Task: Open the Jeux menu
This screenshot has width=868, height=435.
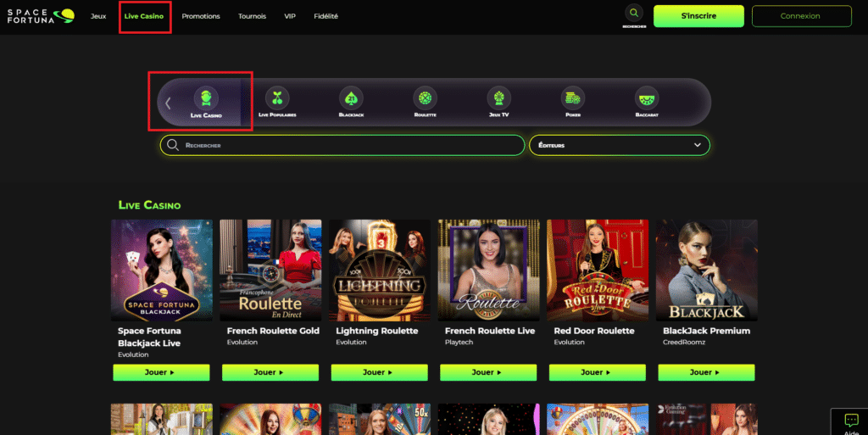Action: pyautogui.click(x=98, y=16)
